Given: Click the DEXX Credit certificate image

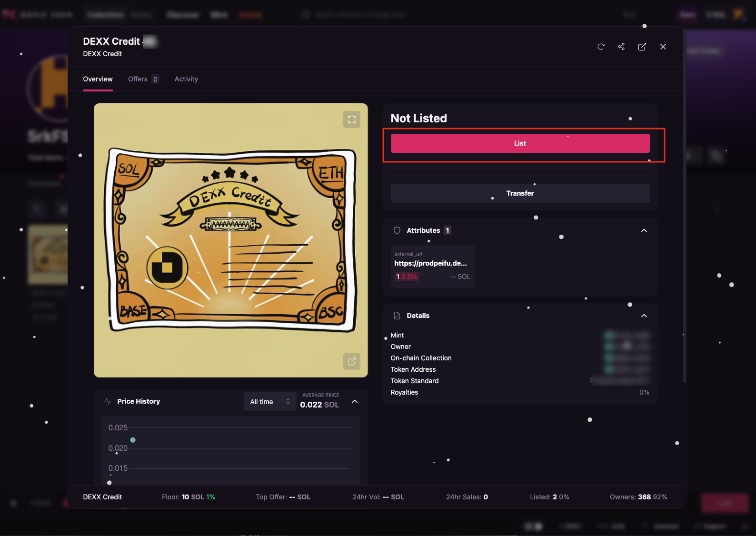Looking at the screenshot, I should pos(231,240).
